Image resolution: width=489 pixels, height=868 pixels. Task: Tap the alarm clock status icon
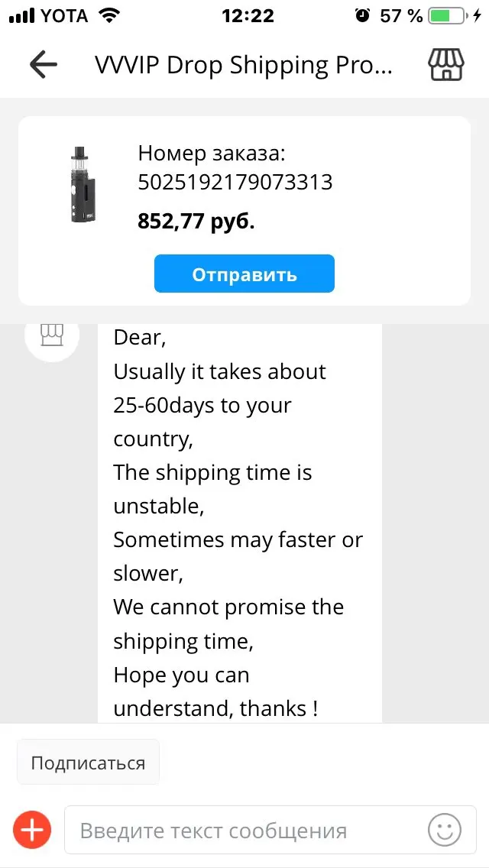(363, 15)
